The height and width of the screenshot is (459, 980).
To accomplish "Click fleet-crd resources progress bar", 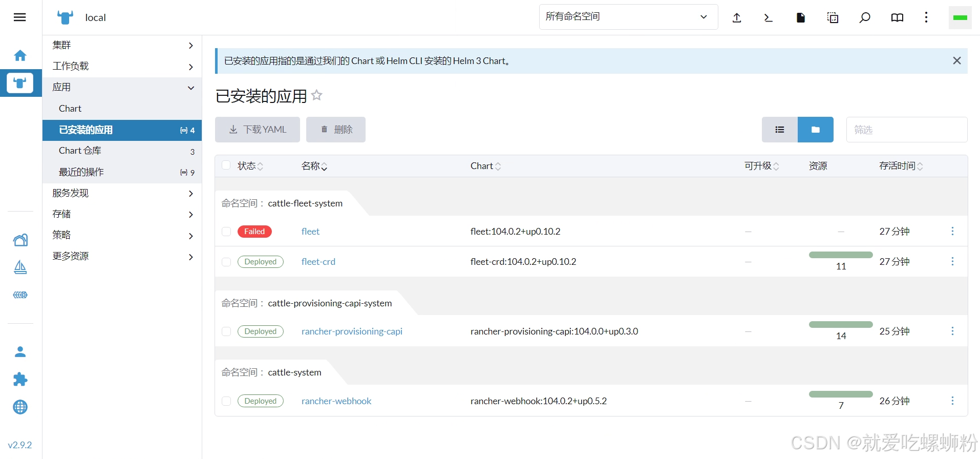I will [841, 255].
